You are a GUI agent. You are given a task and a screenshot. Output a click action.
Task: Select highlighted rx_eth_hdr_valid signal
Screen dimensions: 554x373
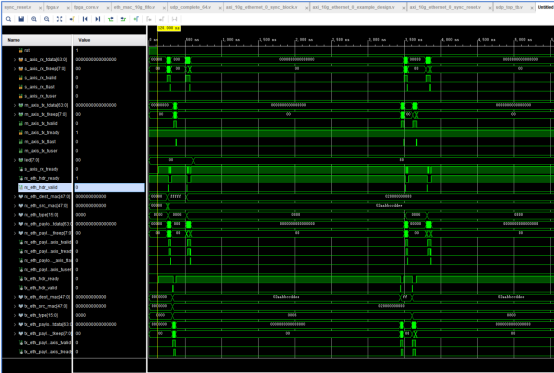click(45, 188)
